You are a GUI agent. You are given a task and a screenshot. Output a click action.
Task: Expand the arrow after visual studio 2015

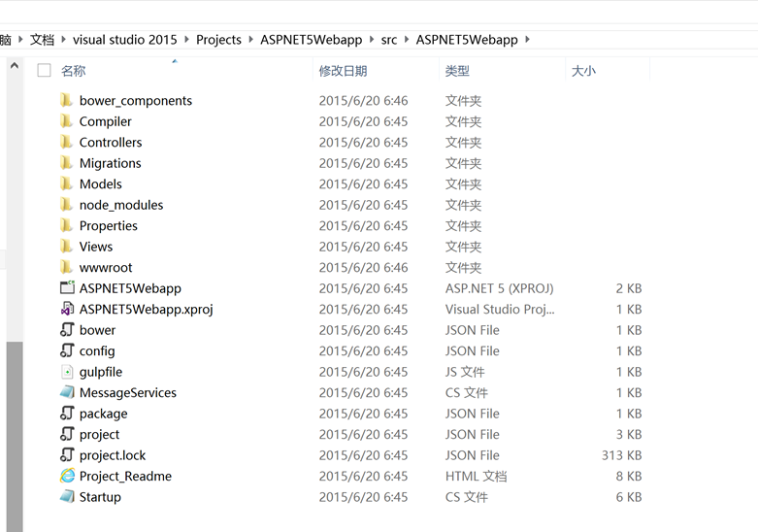pos(186,39)
